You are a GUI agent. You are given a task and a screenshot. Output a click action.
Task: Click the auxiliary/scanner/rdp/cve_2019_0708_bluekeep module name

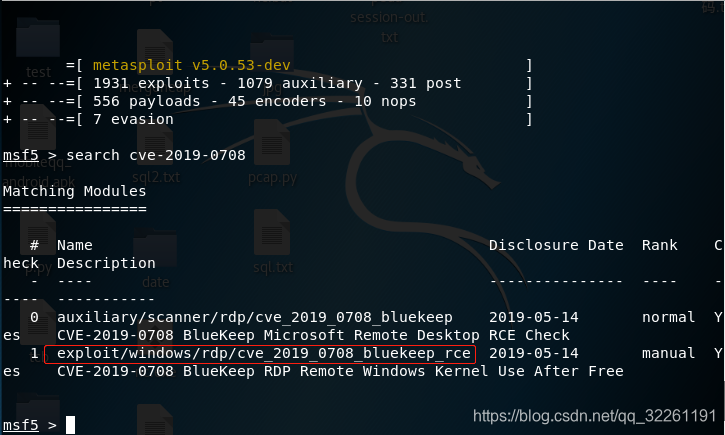pos(255,317)
